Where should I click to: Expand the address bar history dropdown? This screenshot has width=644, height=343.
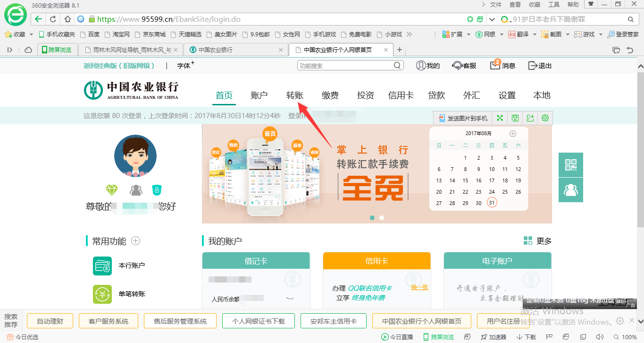[492, 19]
